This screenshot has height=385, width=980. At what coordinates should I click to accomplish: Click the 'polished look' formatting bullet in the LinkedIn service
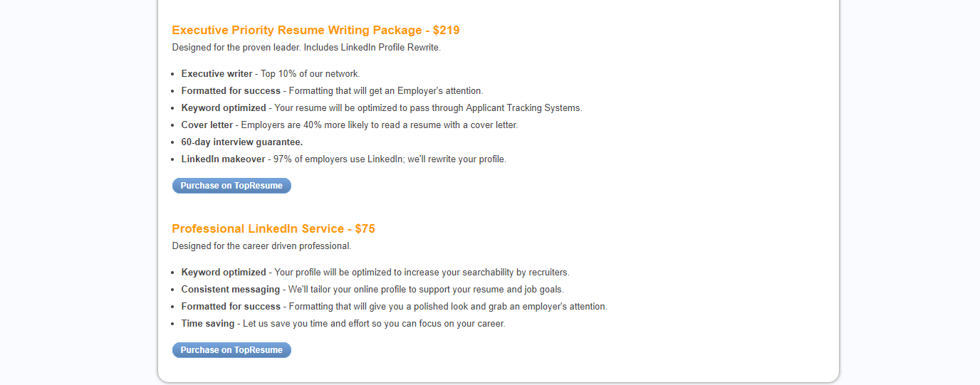pos(394,307)
